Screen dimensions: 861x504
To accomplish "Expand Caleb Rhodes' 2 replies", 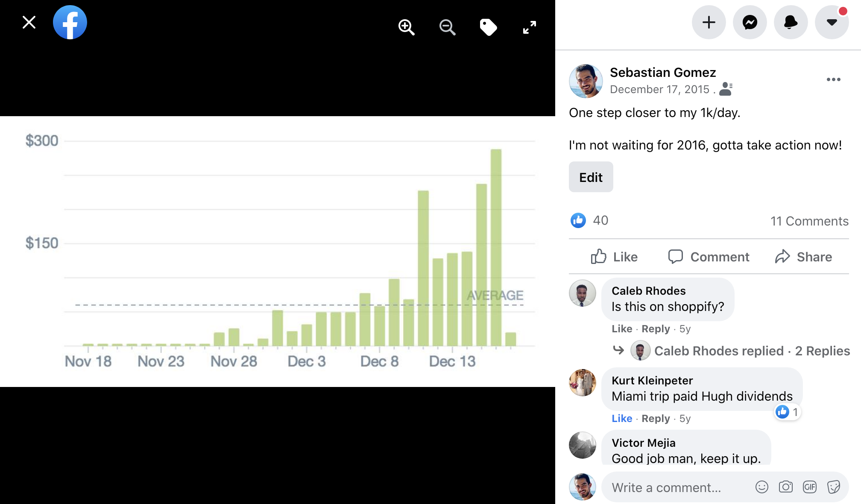I will coord(752,351).
